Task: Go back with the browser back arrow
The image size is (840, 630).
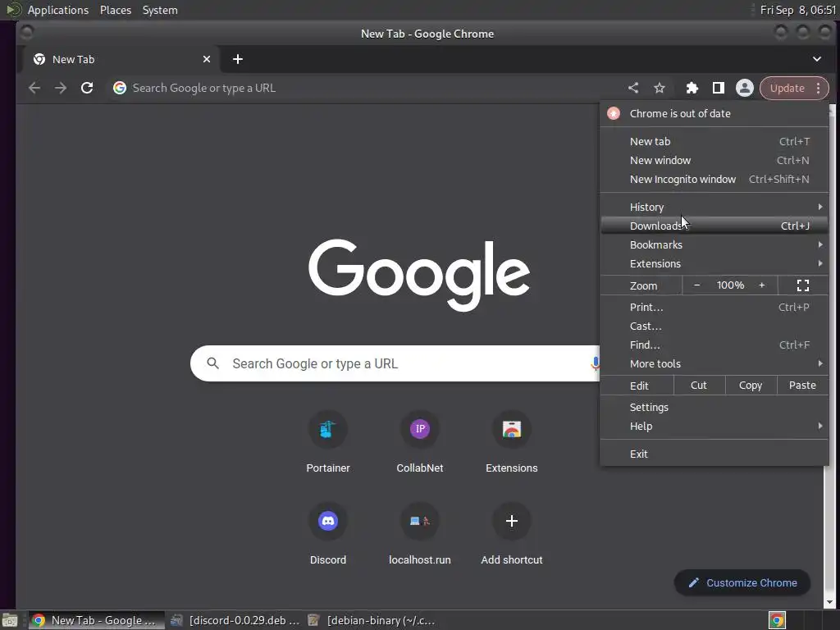Action: (x=34, y=88)
